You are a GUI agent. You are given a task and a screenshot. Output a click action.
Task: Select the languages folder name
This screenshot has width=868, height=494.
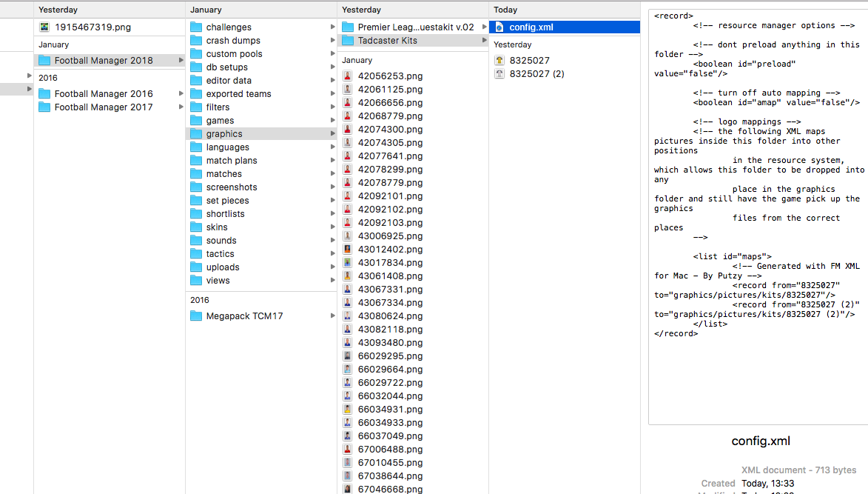click(x=227, y=147)
